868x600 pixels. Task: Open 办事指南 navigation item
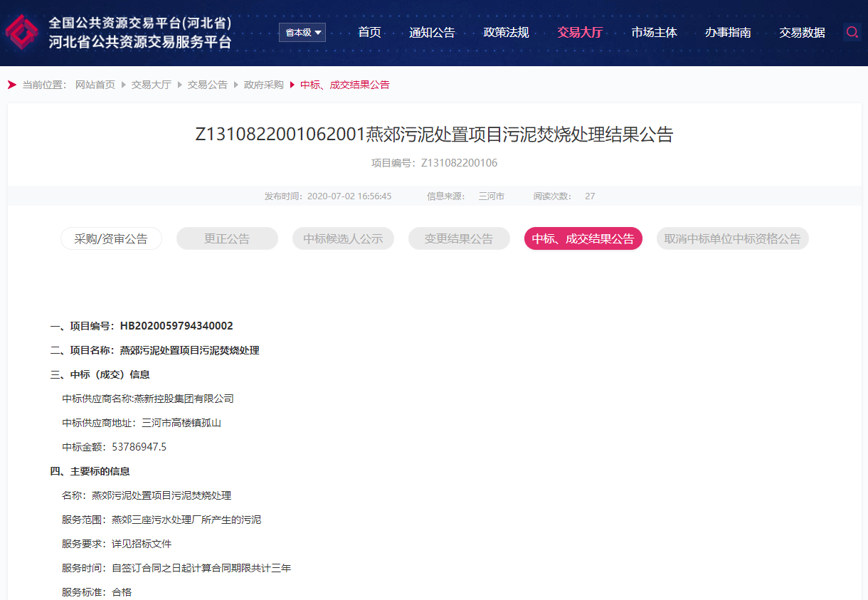click(728, 32)
